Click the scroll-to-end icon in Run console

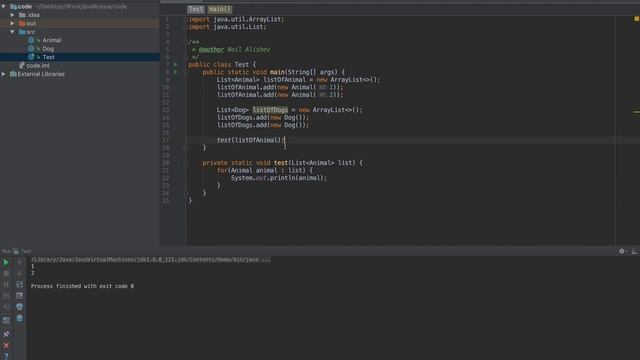point(19,296)
